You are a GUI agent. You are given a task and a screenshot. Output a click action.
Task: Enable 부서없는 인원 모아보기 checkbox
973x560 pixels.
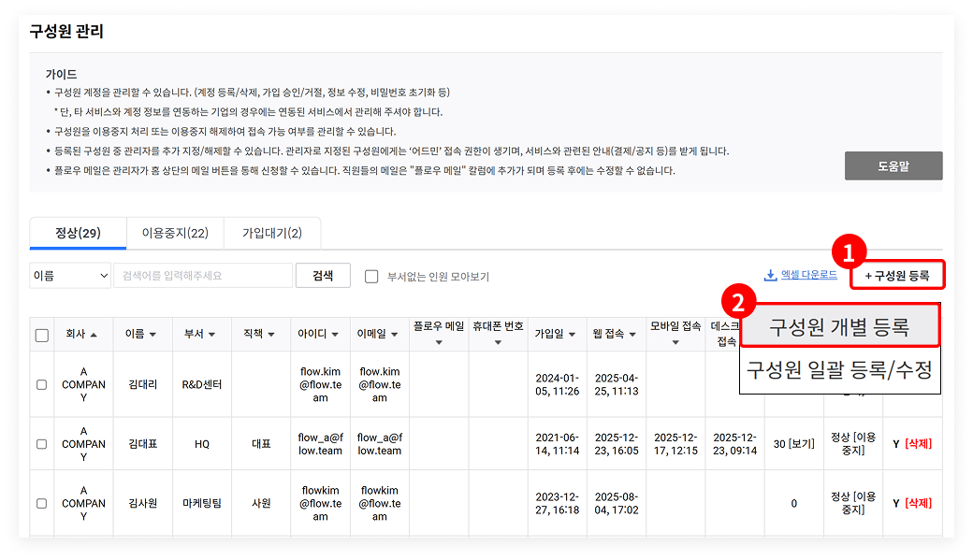point(371,277)
